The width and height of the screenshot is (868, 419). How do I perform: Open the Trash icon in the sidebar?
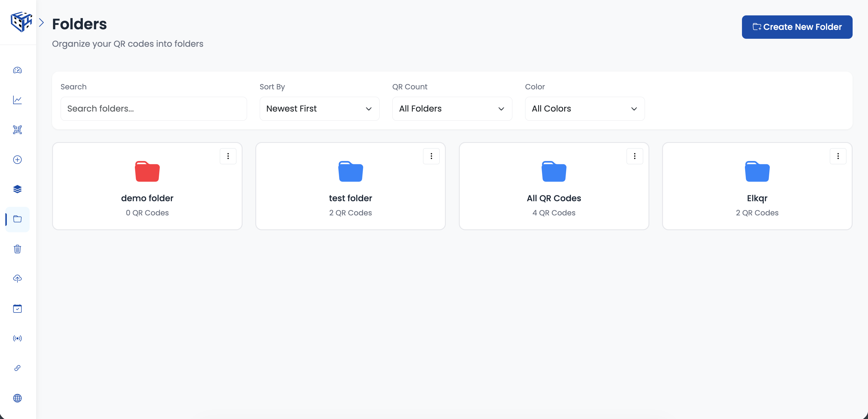point(17,249)
